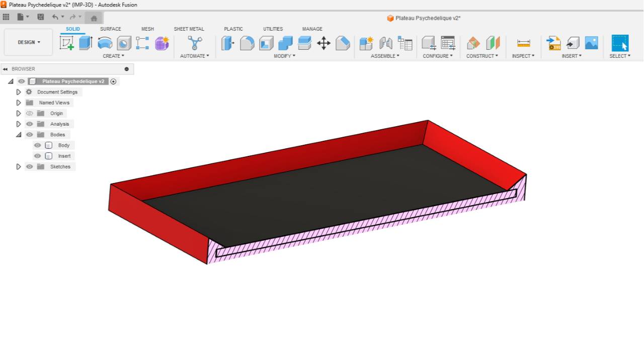Screen dimensions: 644x362
Task: Switch to the SHEET METAL tab
Action: [189, 29]
